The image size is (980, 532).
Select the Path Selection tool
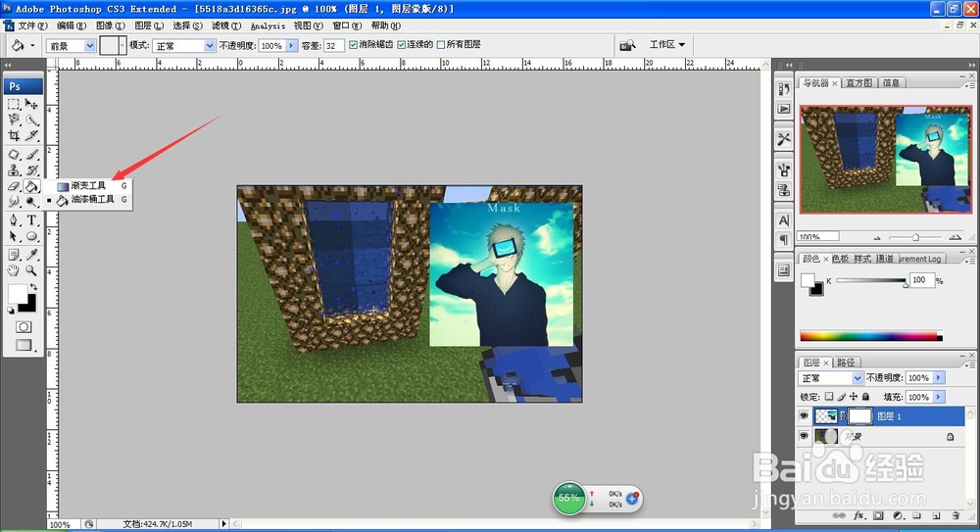14,236
